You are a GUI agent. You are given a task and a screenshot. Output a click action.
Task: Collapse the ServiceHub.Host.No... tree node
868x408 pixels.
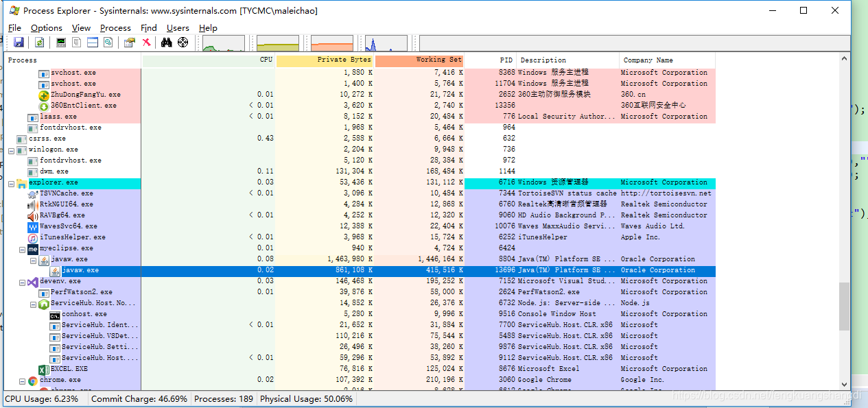pyautogui.click(x=34, y=303)
